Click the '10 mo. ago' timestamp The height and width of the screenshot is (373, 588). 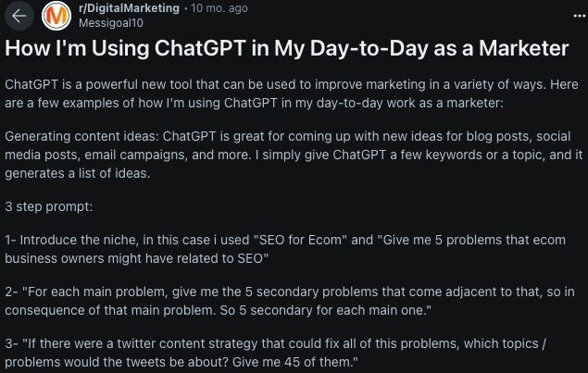[x=219, y=8]
